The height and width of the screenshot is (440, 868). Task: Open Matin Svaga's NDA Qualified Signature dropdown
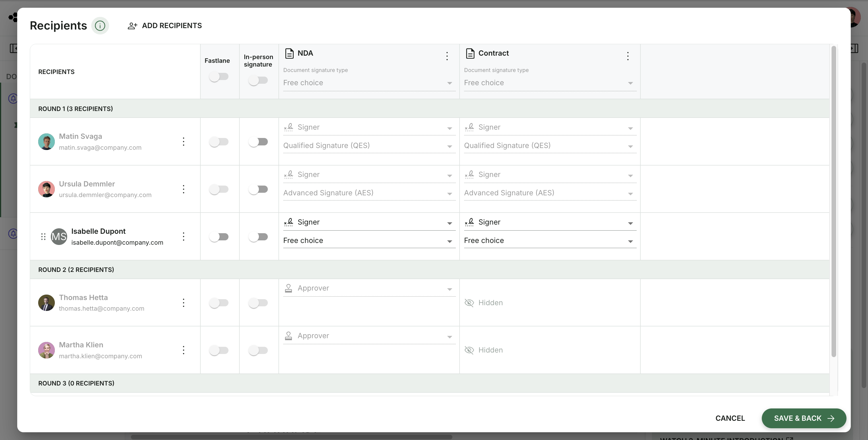click(369, 145)
